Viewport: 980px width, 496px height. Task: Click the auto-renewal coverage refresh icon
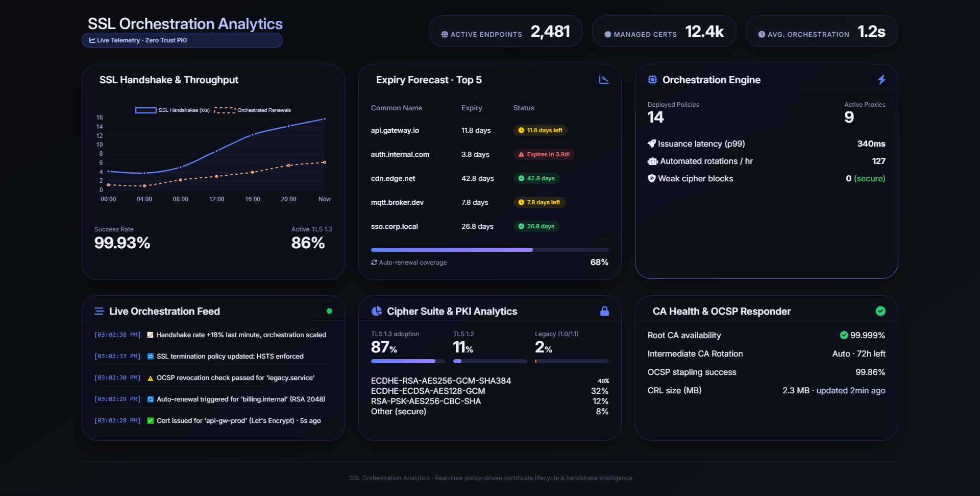coord(374,263)
